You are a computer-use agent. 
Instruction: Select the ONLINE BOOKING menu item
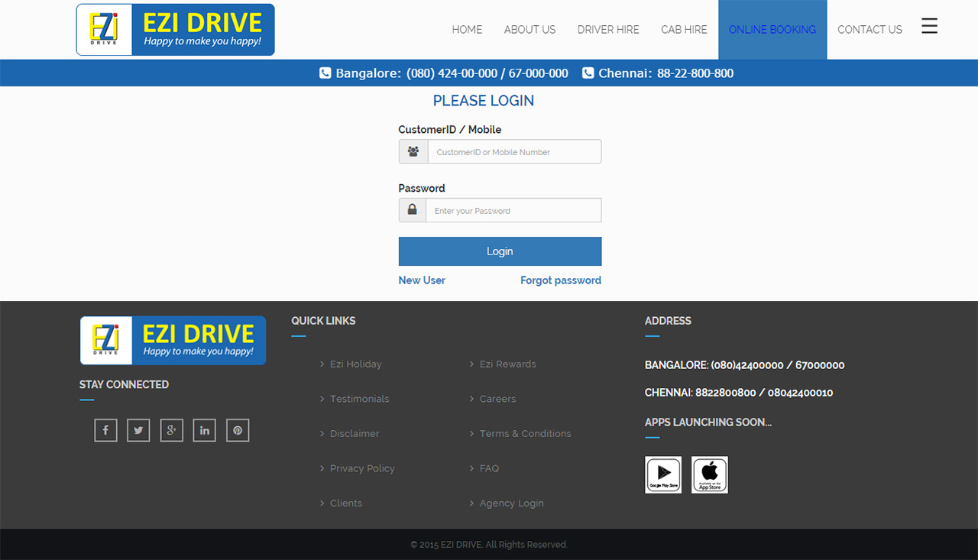coord(772,30)
